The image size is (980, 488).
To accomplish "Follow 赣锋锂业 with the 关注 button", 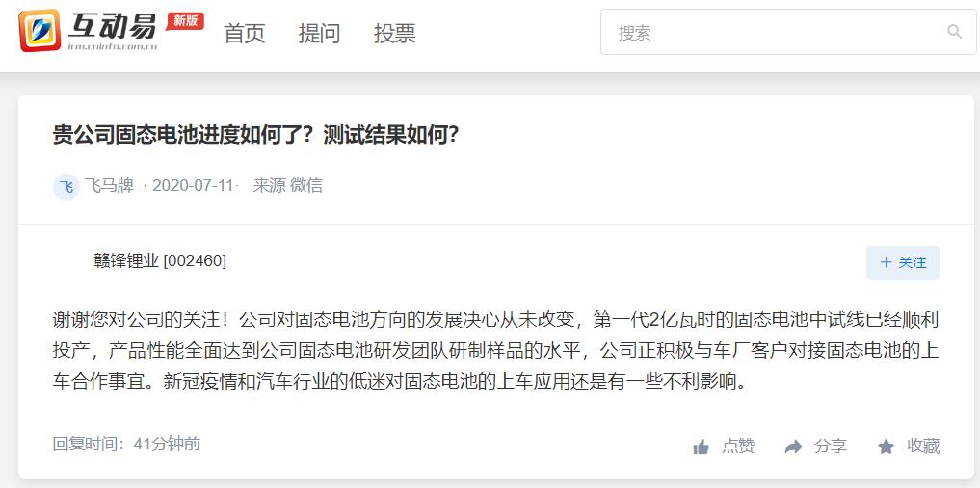I will 903,262.
